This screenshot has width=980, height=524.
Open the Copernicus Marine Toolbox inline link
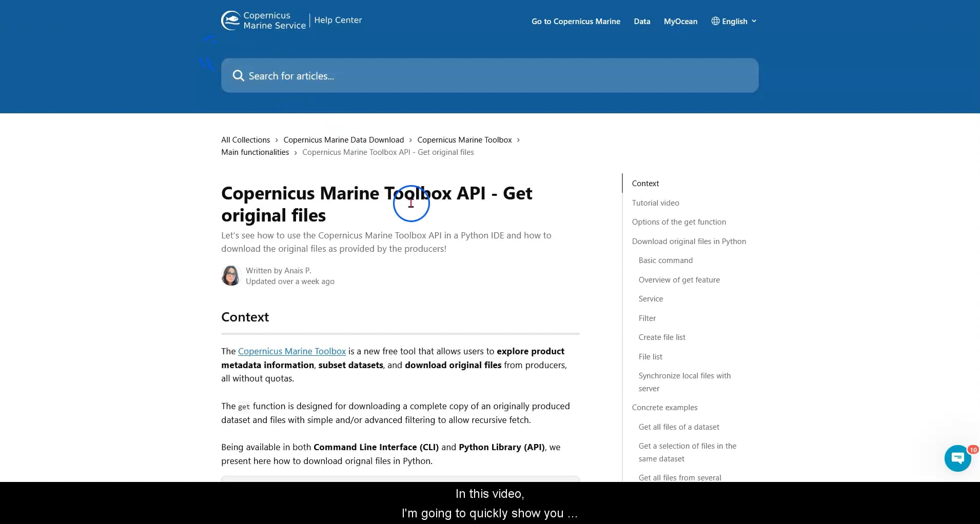click(x=291, y=351)
